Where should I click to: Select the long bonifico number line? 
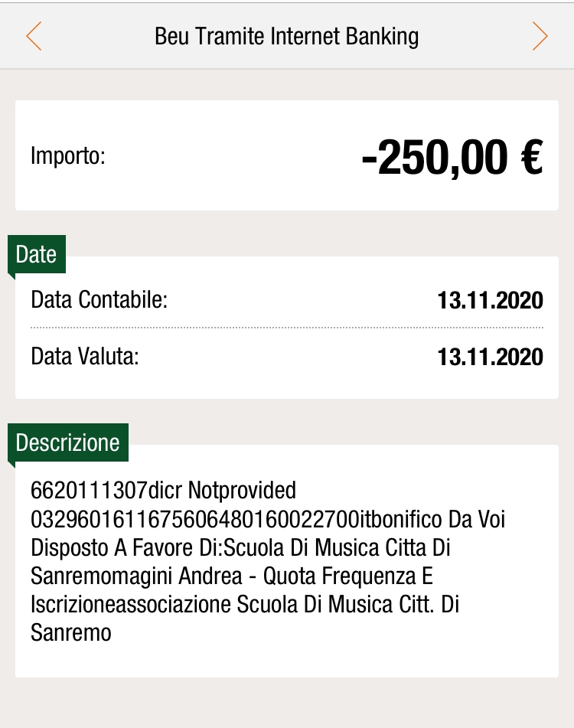pyautogui.click(x=268, y=519)
